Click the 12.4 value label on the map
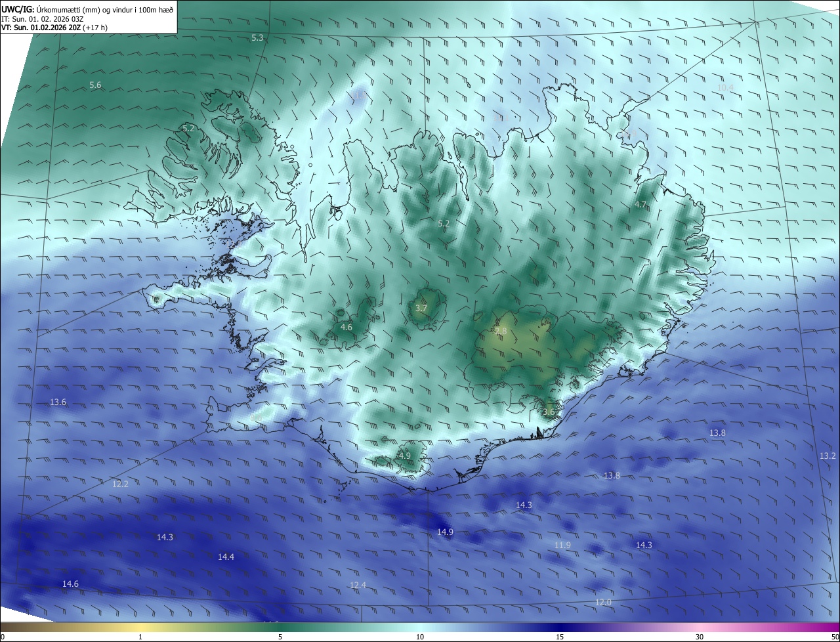840x642 pixels. coord(358,585)
